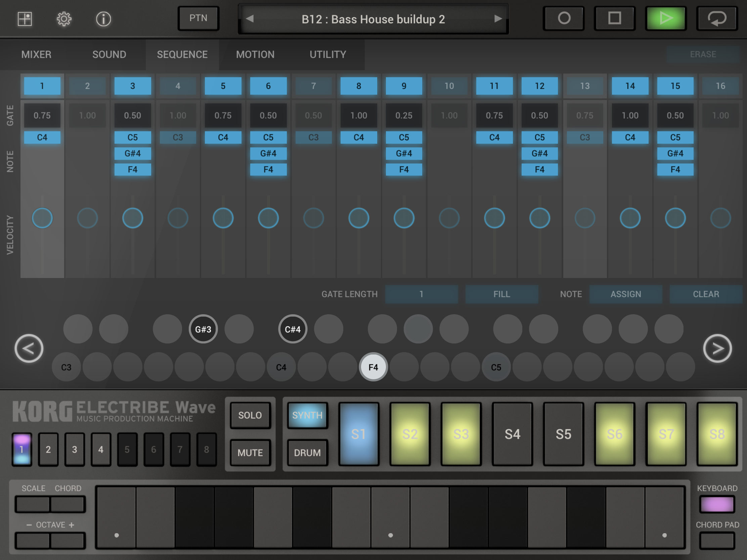Go to next pattern arrow
This screenshot has height=560, width=747.
point(498,18)
